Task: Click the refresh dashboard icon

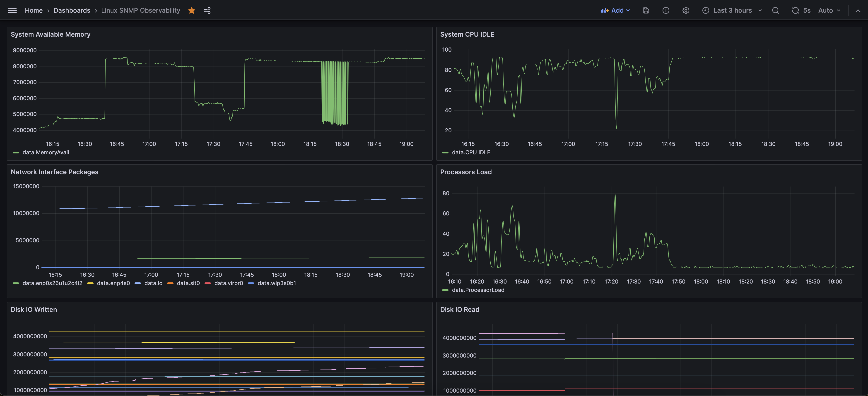Action: click(795, 10)
